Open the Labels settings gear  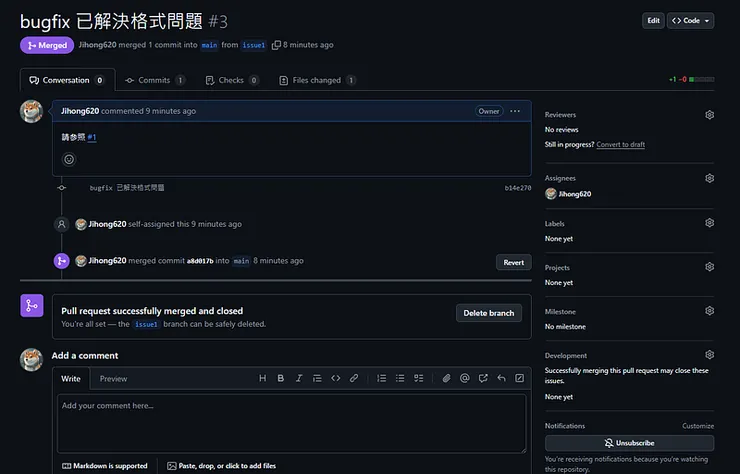point(709,222)
